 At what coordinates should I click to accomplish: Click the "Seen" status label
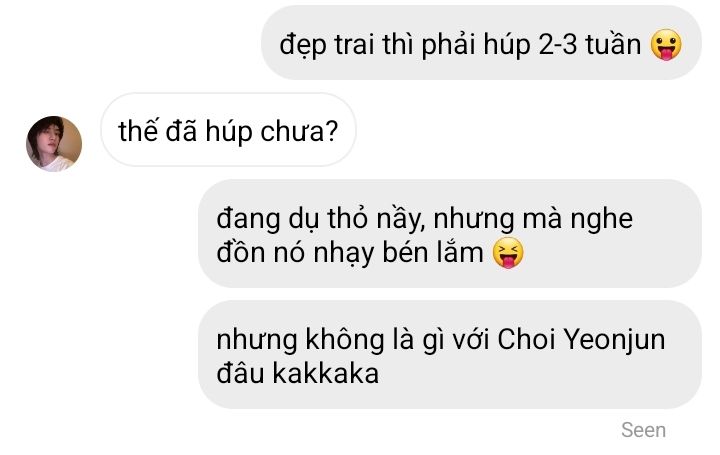tap(643, 430)
